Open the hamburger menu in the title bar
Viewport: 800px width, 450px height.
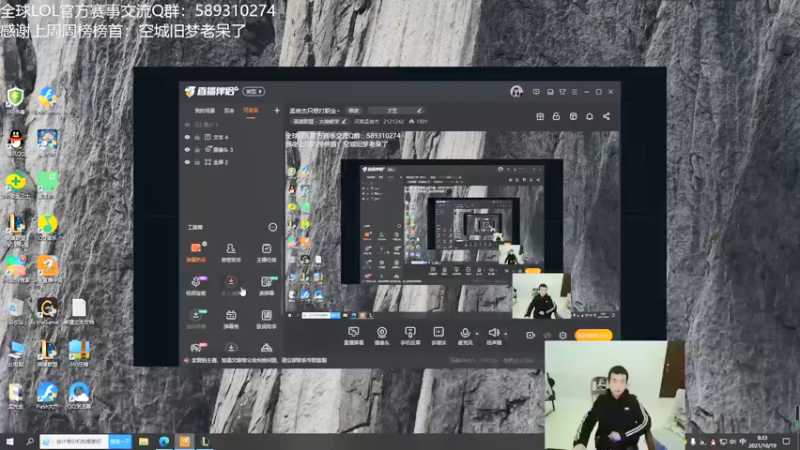574,92
